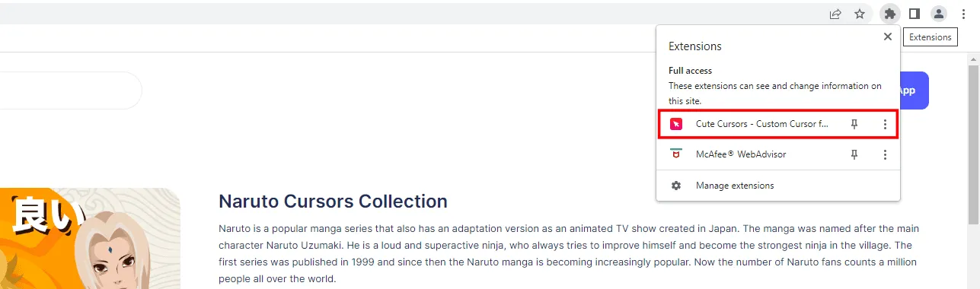
Task: Pin the Cute Cursors extension
Action: click(854, 124)
